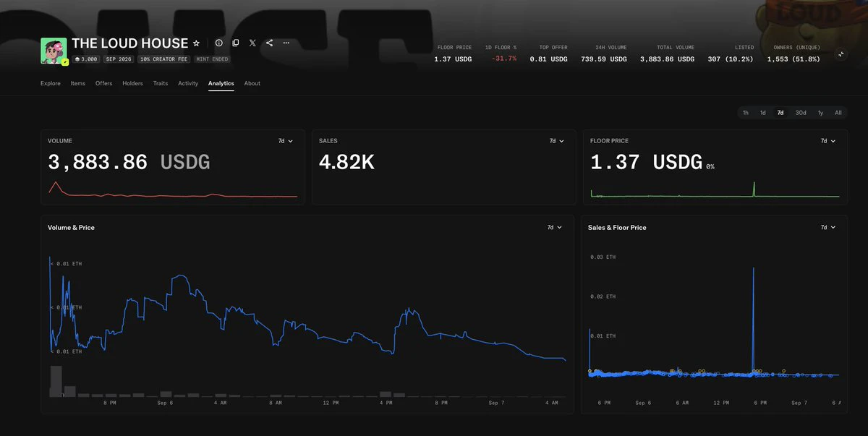The image size is (868, 436).
Task: Switch to the Offers tab
Action: (103, 83)
